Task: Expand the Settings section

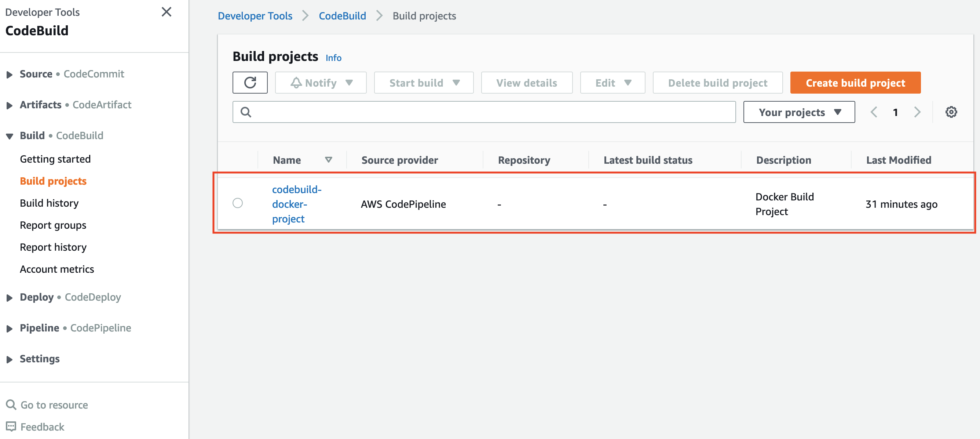Action: [10, 359]
